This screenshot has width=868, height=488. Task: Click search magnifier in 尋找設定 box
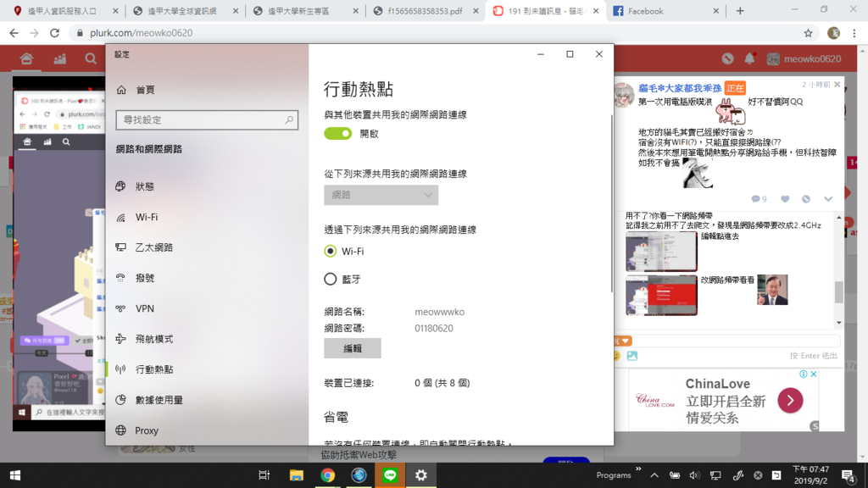click(x=289, y=119)
